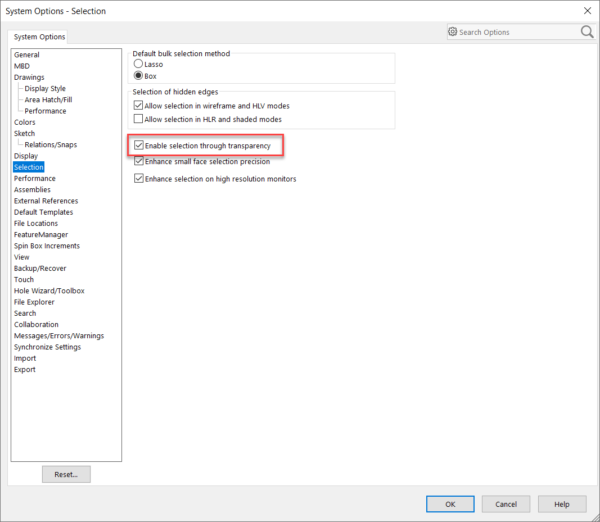Open the View options category

(21, 257)
